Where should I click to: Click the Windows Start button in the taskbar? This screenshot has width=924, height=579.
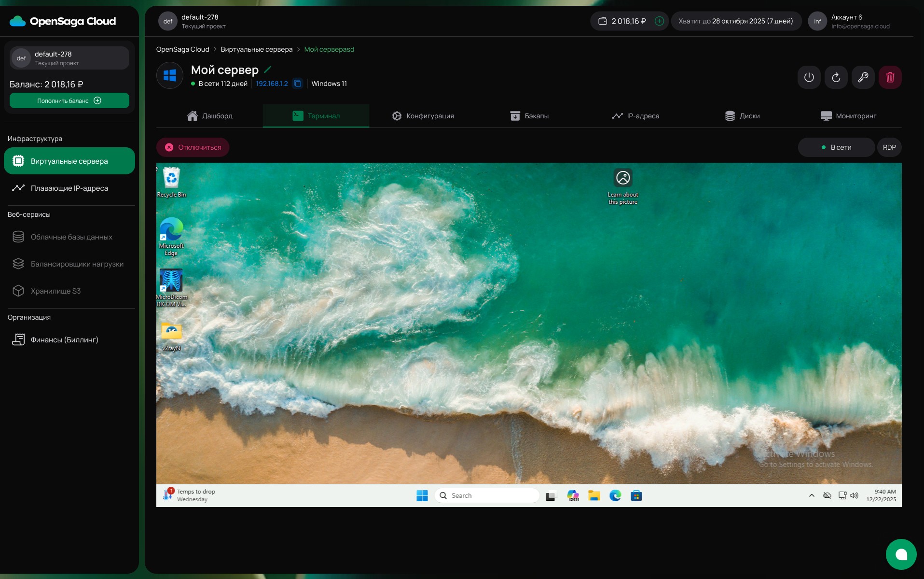click(x=422, y=495)
